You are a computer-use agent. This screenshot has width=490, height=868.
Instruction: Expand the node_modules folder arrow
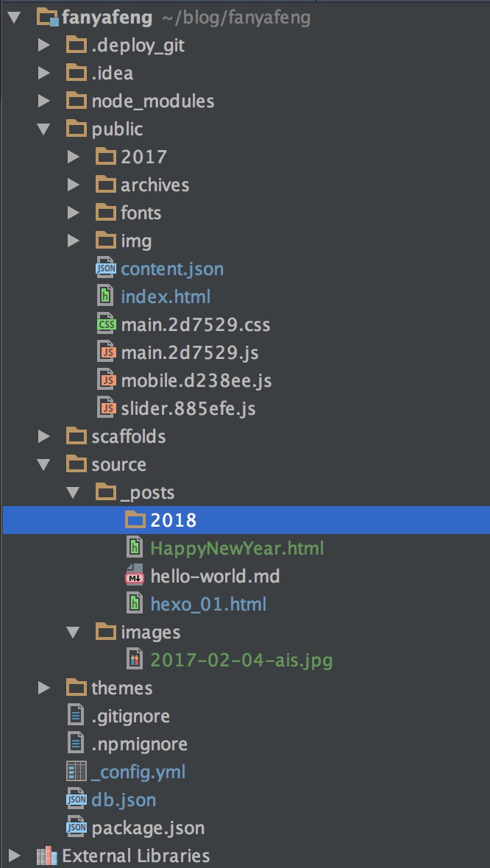(44, 101)
